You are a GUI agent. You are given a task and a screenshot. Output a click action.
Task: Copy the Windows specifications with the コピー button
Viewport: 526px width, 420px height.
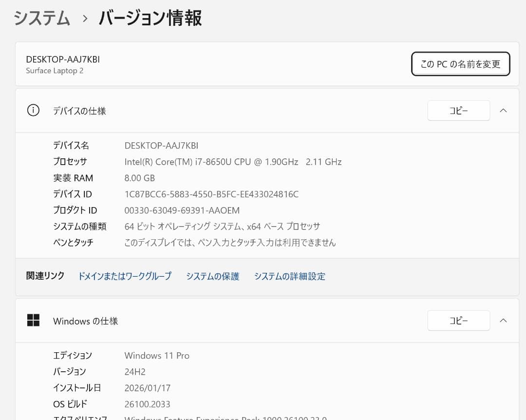pyautogui.click(x=458, y=320)
